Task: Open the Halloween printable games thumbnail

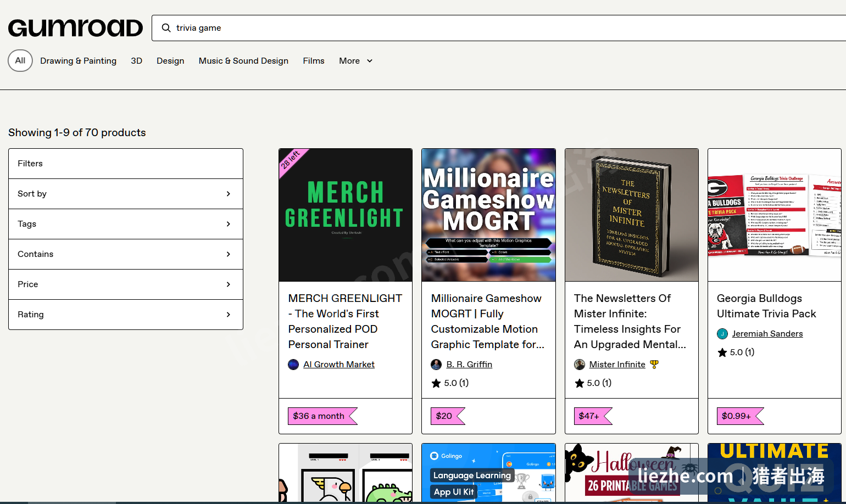Action: pyautogui.click(x=632, y=473)
